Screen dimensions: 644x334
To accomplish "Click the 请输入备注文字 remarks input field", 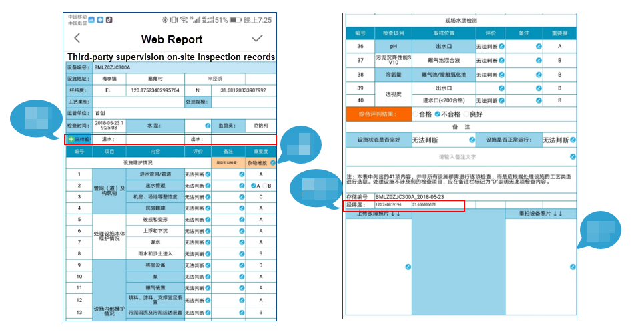I will coord(458,157).
